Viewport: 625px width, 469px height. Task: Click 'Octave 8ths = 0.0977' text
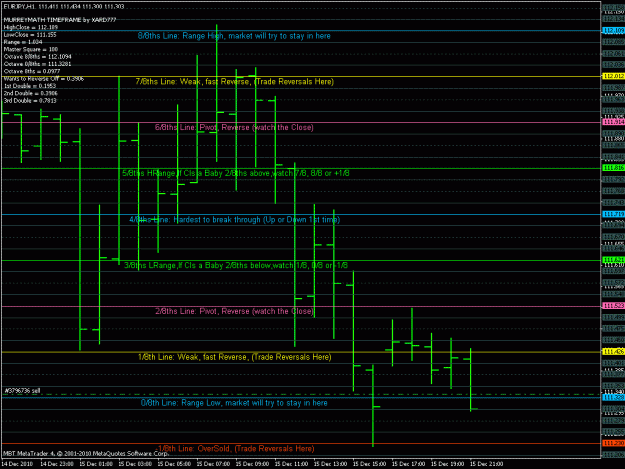(32, 71)
